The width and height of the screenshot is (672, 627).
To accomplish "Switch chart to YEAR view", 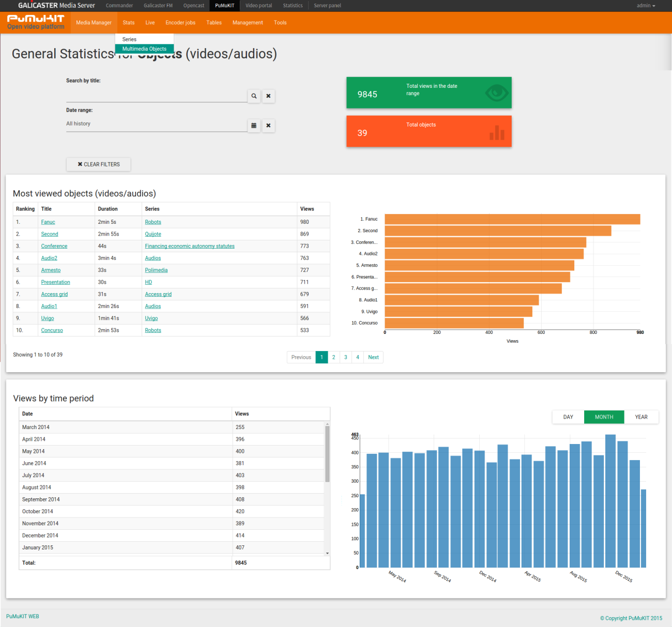I will coord(641,417).
